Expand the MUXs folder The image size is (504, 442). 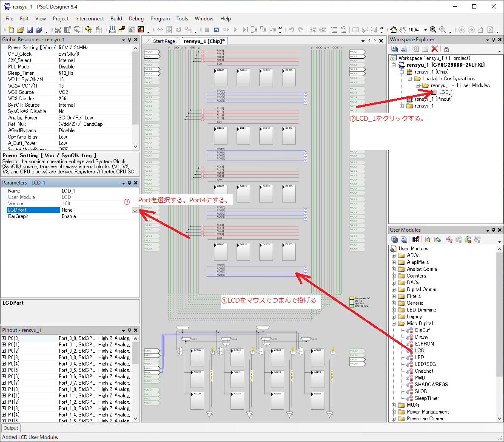(393, 405)
